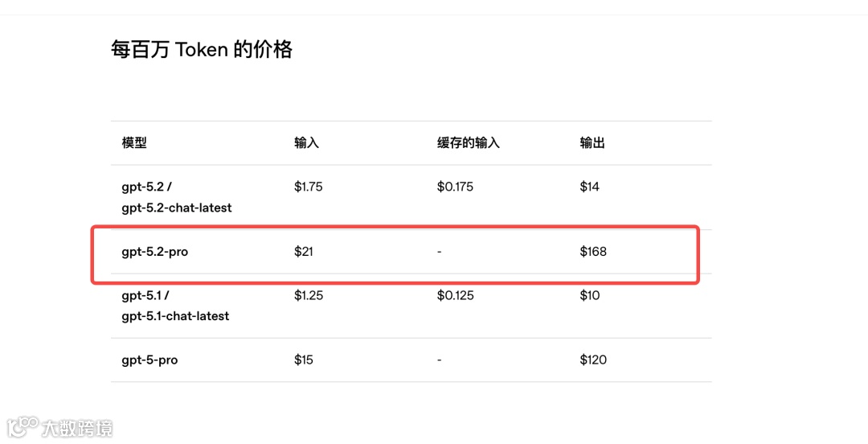Select the 输入 column header

[x=306, y=142]
